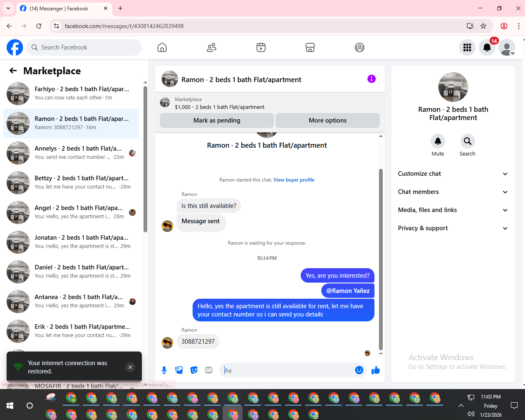This screenshot has height=420, width=525.
Task: Send a voice clip microphone icon
Action: point(164,370)
